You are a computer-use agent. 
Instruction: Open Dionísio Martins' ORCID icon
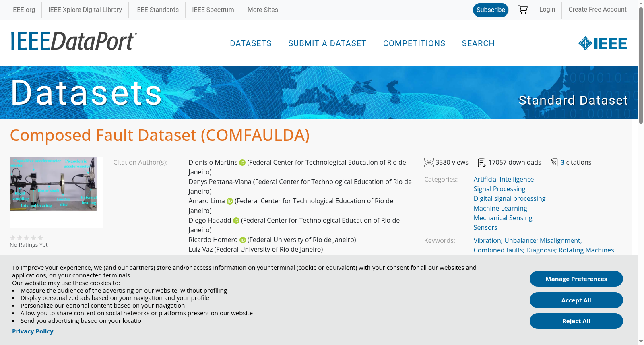[242, 163]
